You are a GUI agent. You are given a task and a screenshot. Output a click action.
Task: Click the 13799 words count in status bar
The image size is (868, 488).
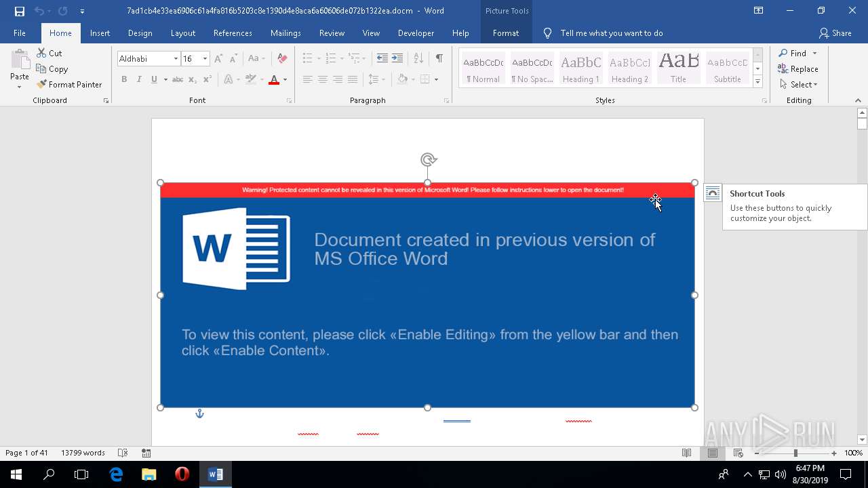point(83,453)
